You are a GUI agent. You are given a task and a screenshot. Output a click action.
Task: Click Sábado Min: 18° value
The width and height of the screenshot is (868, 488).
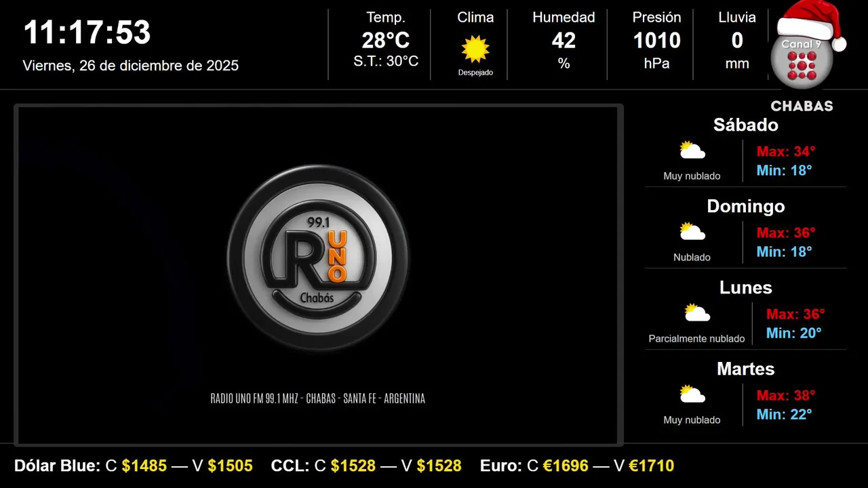tap(785, 170)
